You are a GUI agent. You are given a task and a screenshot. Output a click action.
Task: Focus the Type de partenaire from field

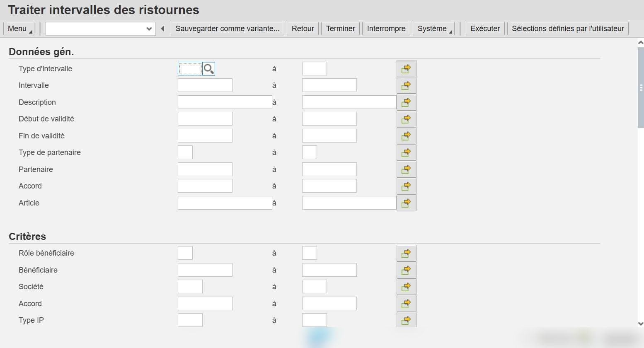coord(185,152)
